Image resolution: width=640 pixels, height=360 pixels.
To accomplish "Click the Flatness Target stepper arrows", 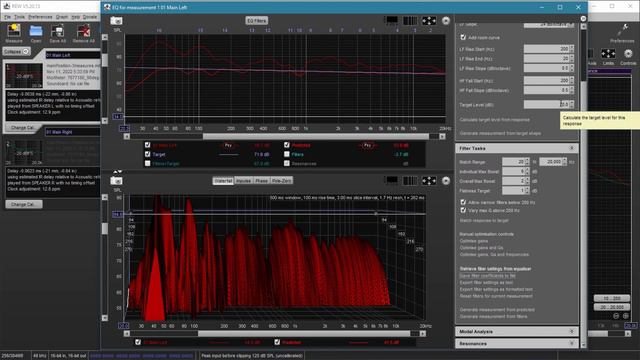I will 527,191.
